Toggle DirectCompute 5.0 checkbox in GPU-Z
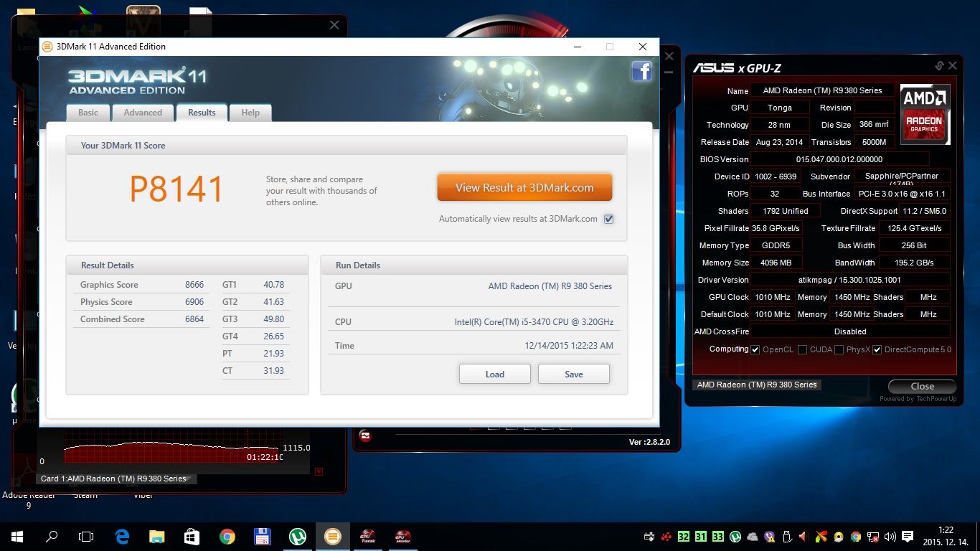980x551 pixels. pyautogui.click(x=877, y=350)
